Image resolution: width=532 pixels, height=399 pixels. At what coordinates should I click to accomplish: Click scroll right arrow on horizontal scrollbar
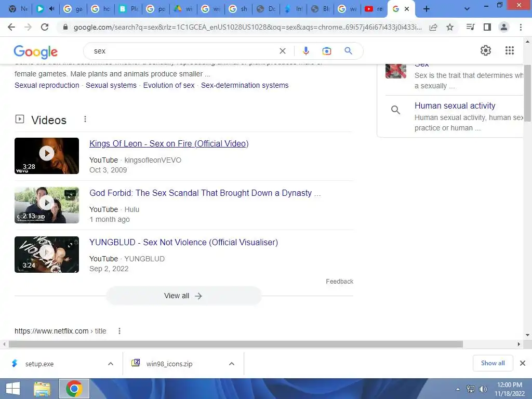(519, 344)
